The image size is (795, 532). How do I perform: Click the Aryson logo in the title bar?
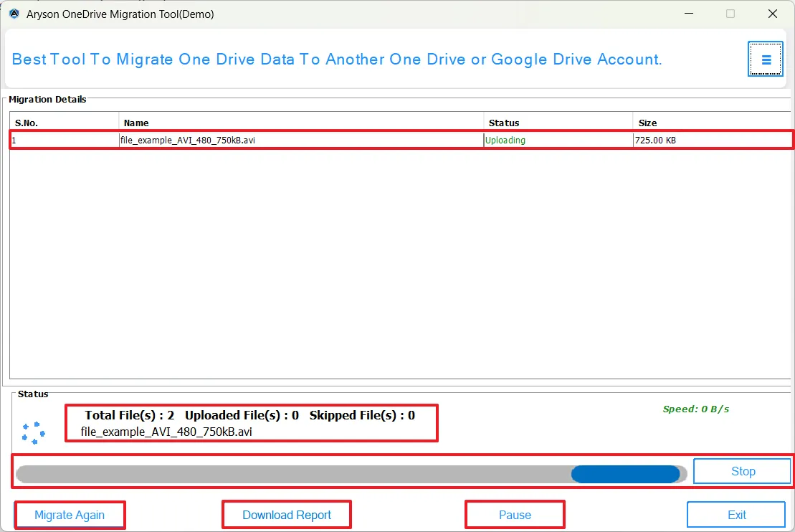(x=14, y=14)
